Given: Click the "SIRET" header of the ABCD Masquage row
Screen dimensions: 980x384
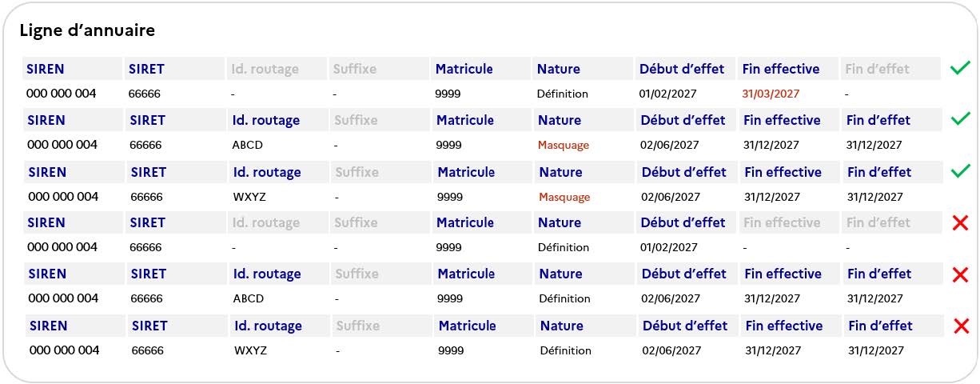Looking at the screenshot, I should pyautogui.click(x=147, y=120).
